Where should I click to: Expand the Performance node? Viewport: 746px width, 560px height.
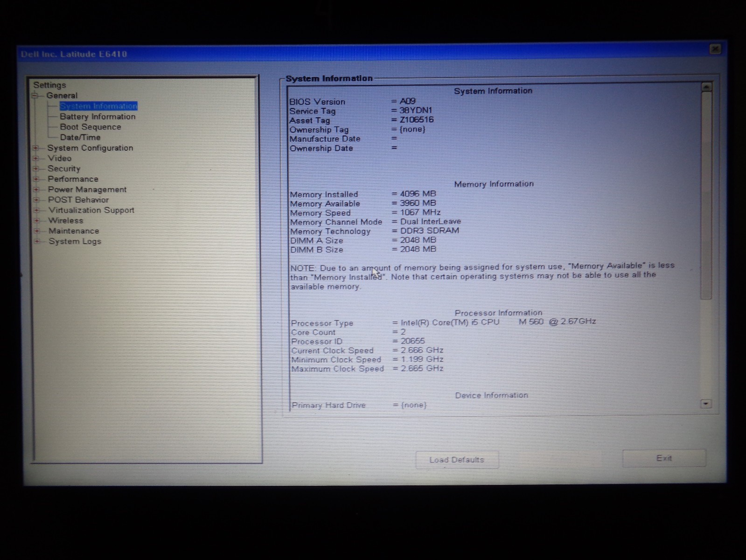click(x=36, y=179)
